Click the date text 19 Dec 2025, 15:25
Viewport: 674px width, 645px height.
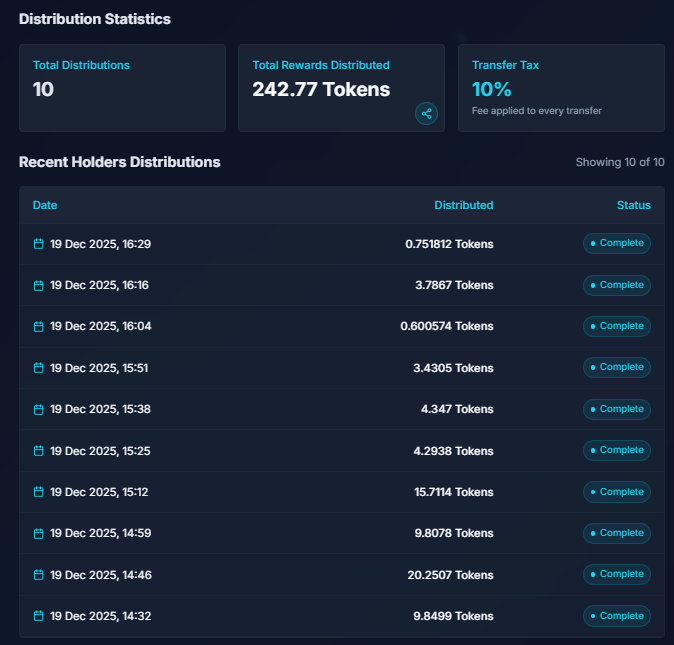(100, 451)
